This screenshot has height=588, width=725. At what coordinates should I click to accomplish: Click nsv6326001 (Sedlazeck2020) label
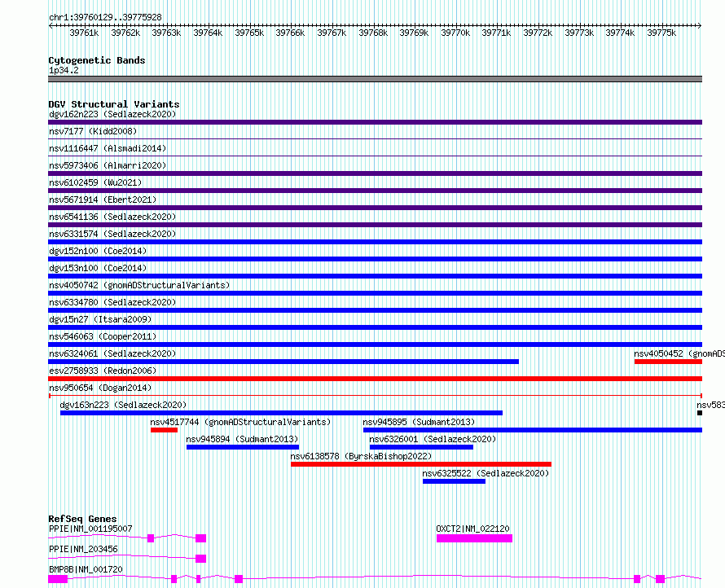coord(433,439)
